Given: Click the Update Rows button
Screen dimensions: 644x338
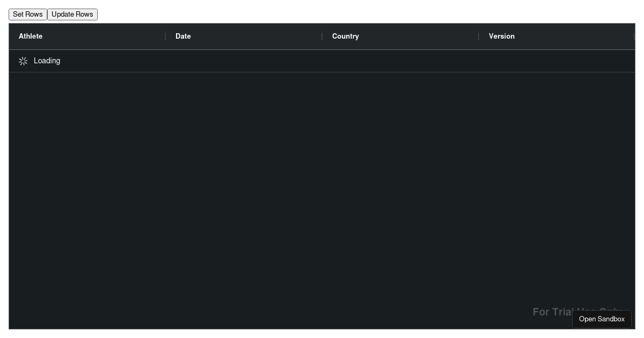Looking at the screenshot, I should [72, 14].
